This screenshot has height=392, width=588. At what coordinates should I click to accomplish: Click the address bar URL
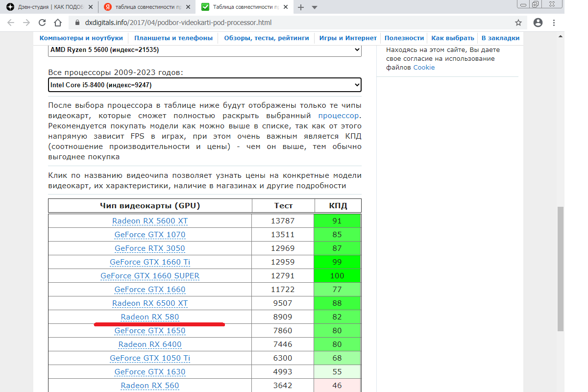[178, 23]
